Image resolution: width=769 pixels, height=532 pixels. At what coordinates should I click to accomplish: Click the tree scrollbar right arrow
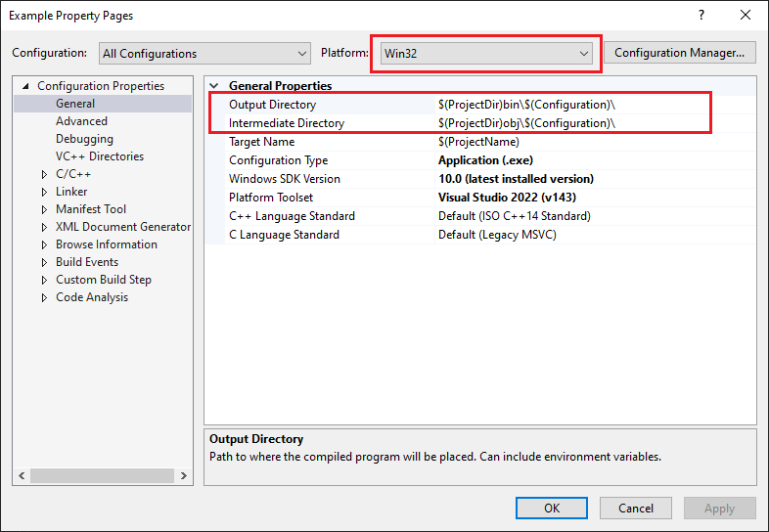(184, 475)
